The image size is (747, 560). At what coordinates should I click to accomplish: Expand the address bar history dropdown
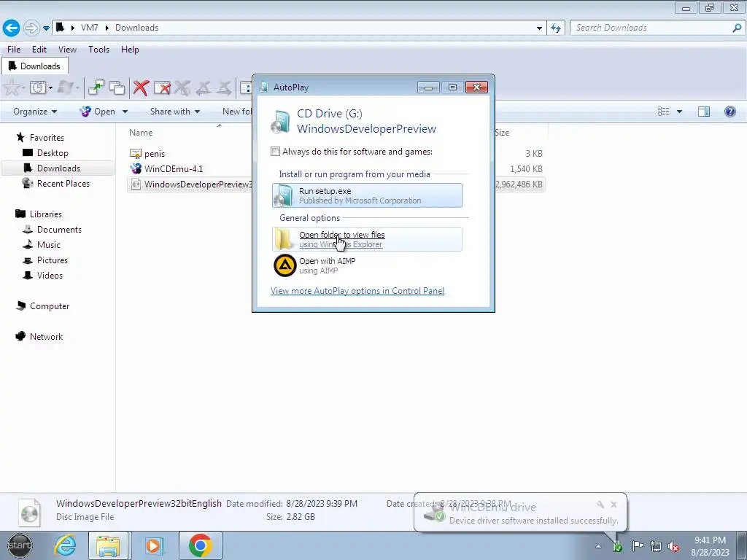pyautogui.click(x=539, y=28)
